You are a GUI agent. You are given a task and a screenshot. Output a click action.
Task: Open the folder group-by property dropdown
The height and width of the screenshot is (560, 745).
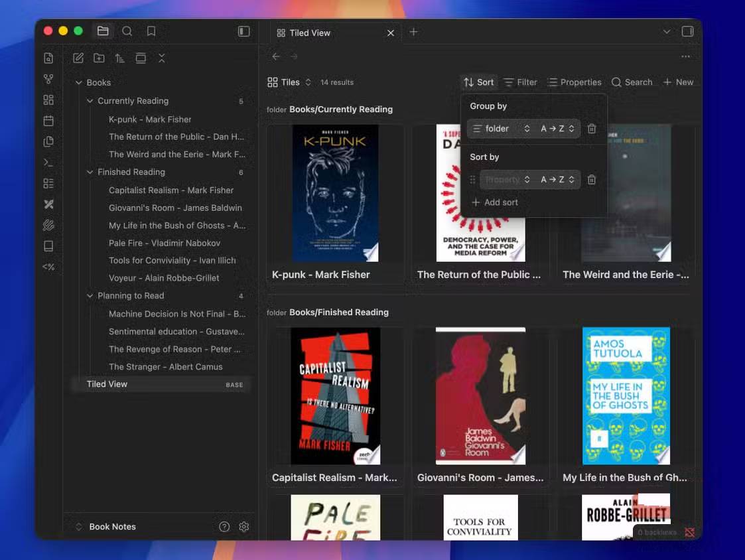[501, 129]
